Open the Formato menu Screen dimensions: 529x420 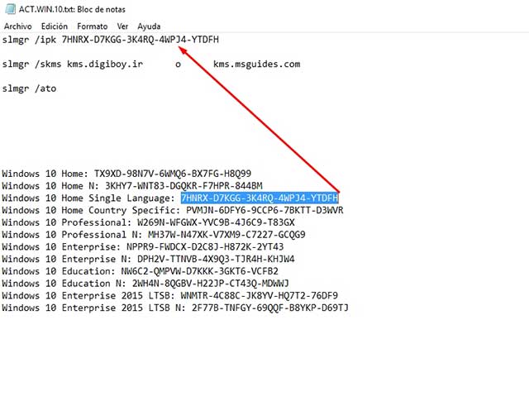point(92,26)
